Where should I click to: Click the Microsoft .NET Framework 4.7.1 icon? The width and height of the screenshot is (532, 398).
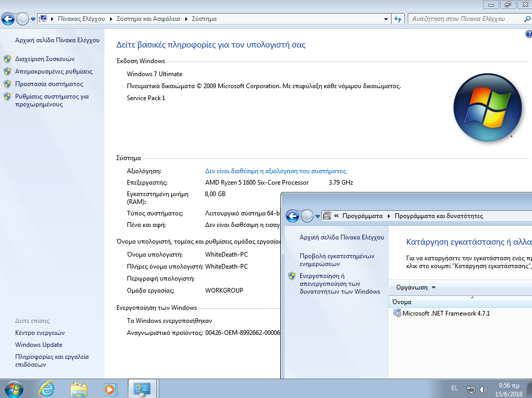click(397, 313)
